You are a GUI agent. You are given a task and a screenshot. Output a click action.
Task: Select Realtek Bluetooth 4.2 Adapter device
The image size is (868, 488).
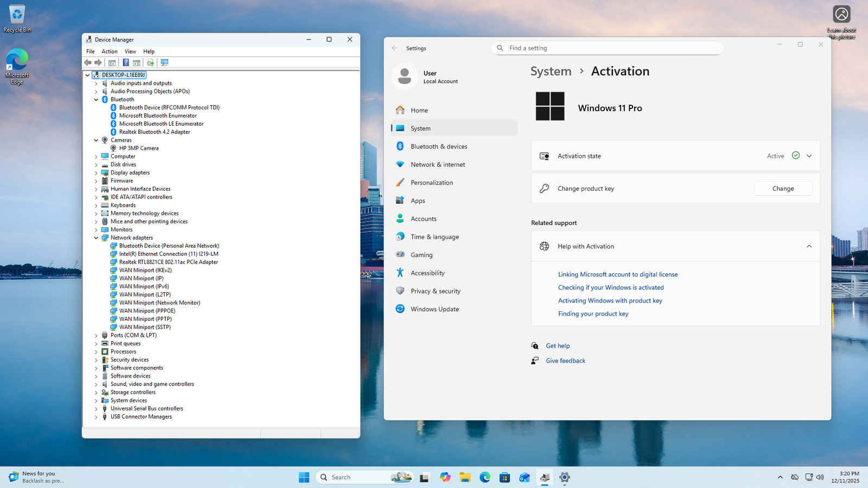click(154, 132)
